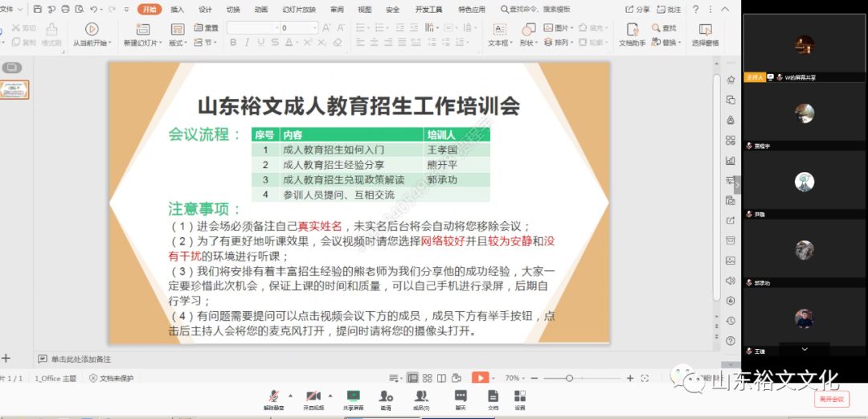Click the zoom slider handle in status bar
The width and height of the screenshot is (868, 419).
[569, 378]
